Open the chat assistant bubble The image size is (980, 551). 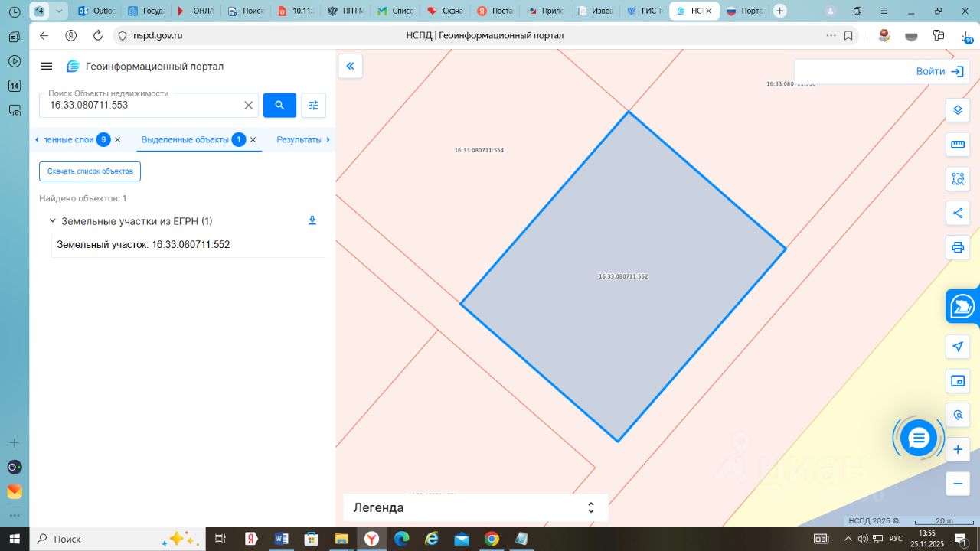(x=918, y=438)
